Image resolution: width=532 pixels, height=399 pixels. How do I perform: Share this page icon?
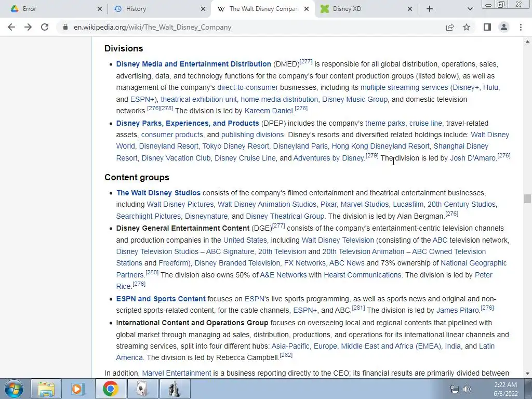(x=450, y=27)
